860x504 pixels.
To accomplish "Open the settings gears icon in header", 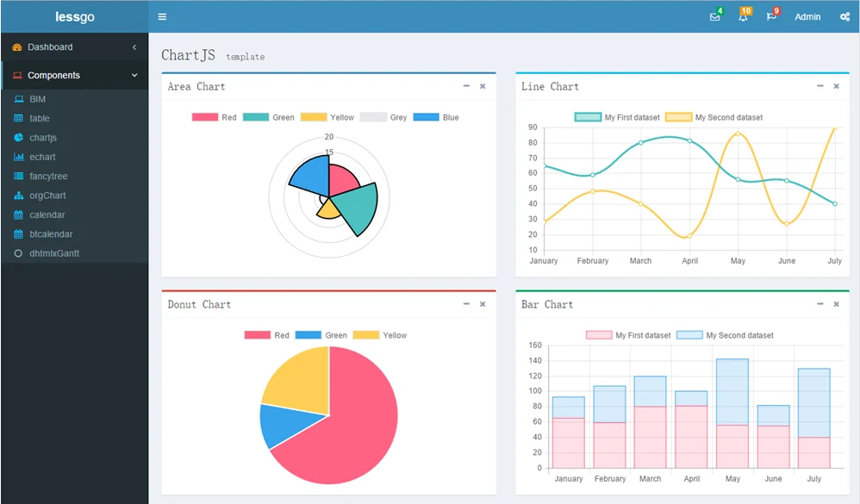I will (844, 16).
